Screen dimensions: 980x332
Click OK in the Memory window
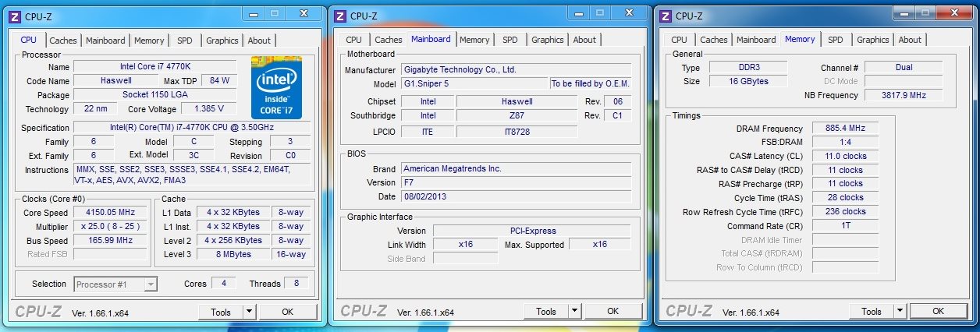coord(938,312)
